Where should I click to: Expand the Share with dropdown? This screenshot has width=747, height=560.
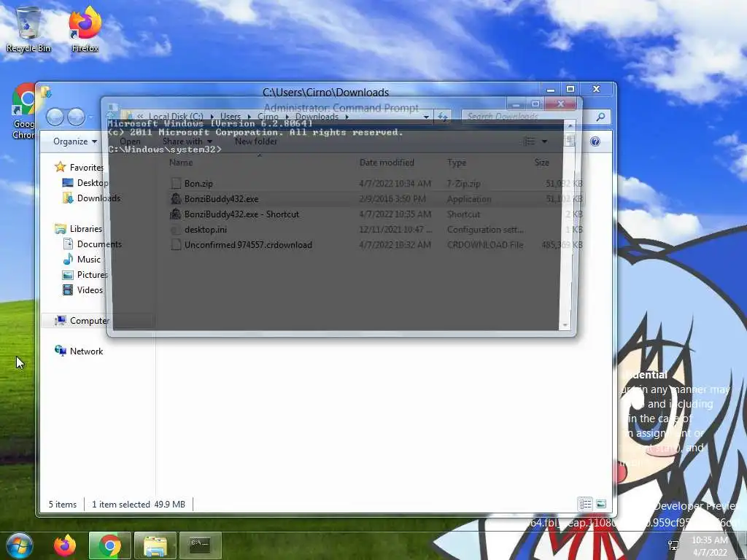pos(187,141)
